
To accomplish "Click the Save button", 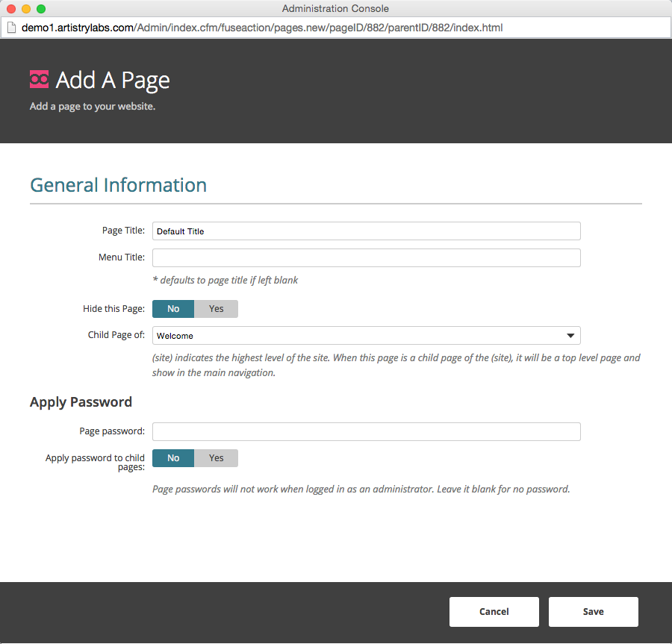I will (x=593, y=611).
